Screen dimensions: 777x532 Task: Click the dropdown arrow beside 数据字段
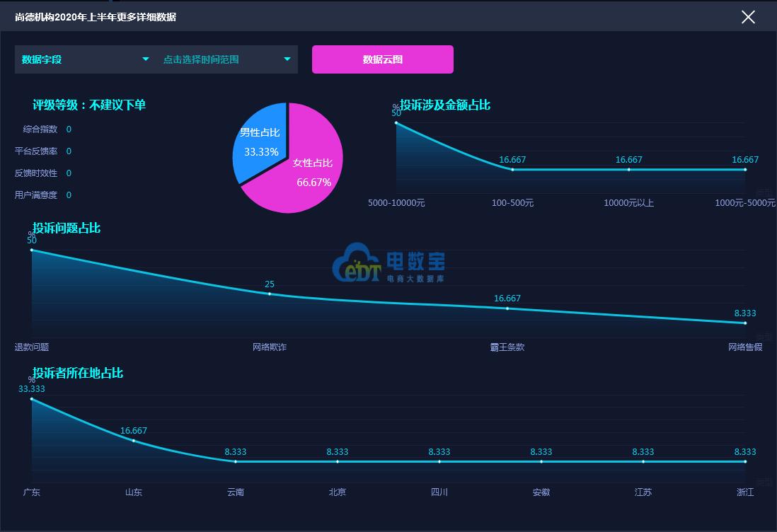pos(146,59)
